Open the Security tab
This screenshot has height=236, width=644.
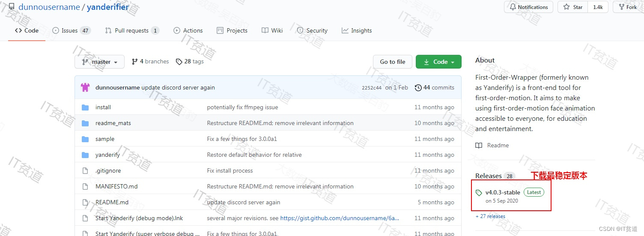(312, 30)
